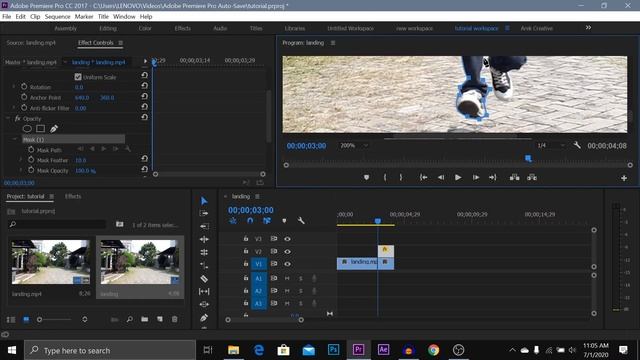Open the zoom level 200% dropdown
The height and width of the screenshot is (360, 640).
pyautogui.click(x=353, y=145)
